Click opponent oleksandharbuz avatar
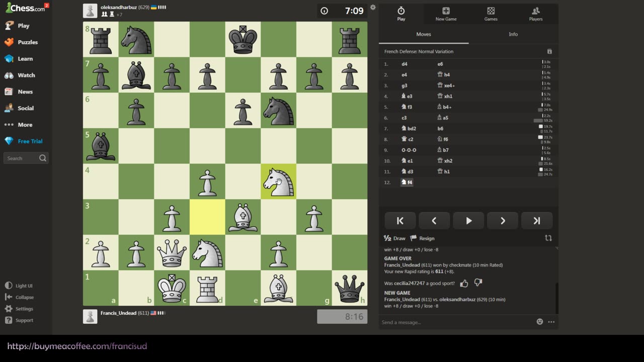The image size is (644, 362). (90, 11)
